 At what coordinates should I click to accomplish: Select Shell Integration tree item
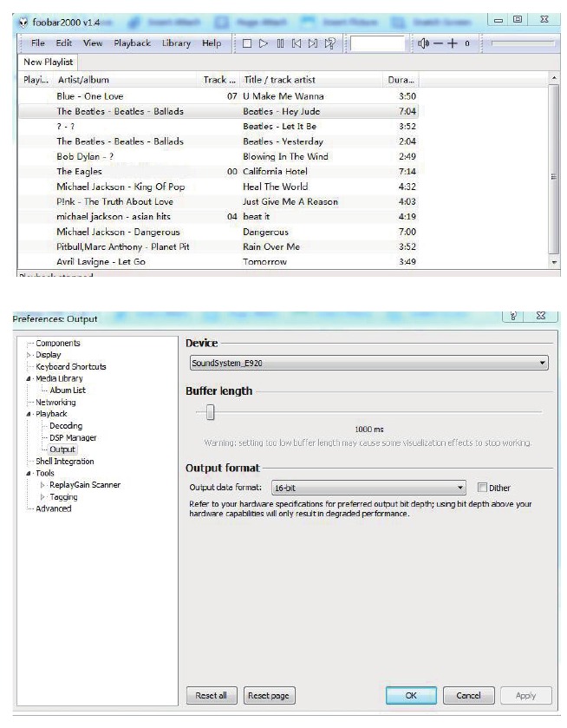65,462
